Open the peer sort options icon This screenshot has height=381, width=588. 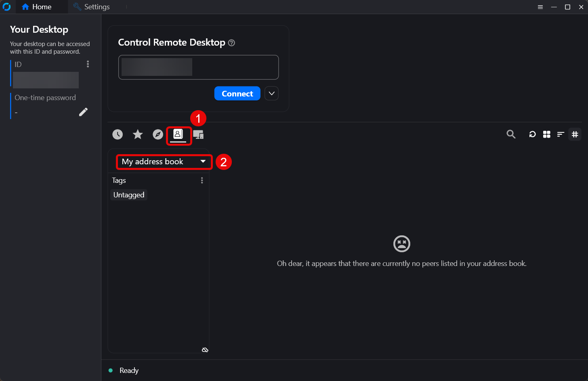coord(561,134)
